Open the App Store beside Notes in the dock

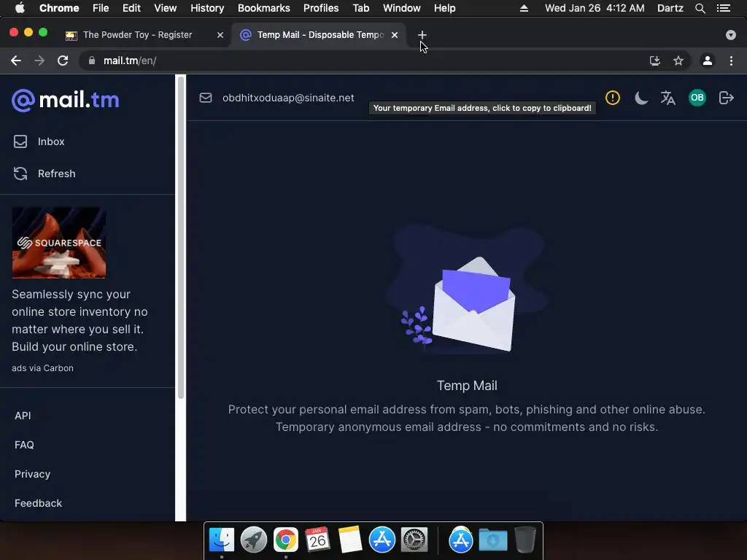point(382,540)
